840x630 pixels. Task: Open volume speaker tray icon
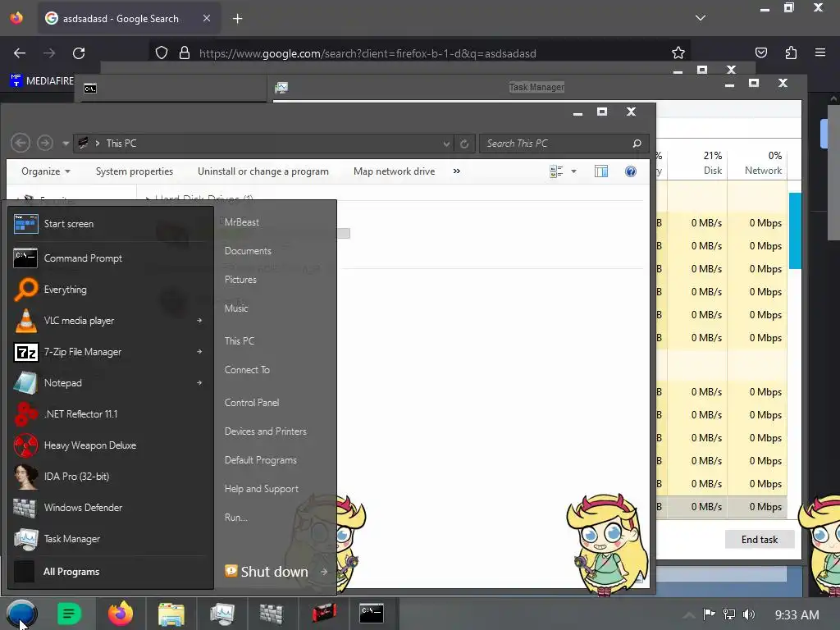749,614
